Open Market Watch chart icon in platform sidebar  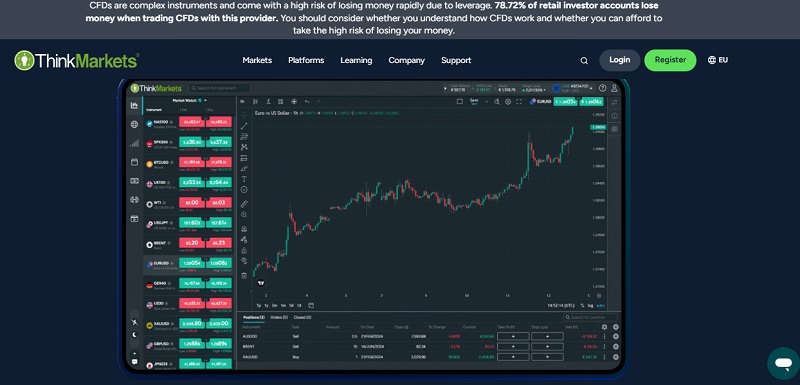point(134,105)
